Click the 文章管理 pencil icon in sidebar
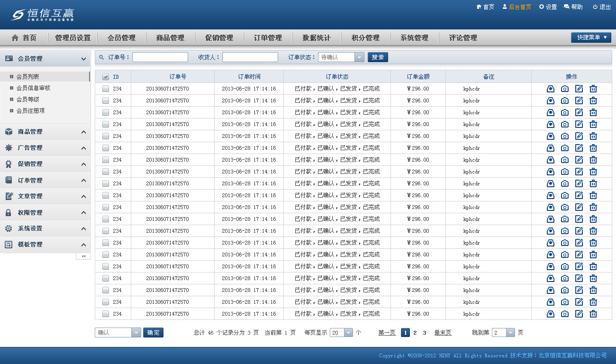This screenshot has height=364, width=616. pyautogui.click(x=9, y=196)
